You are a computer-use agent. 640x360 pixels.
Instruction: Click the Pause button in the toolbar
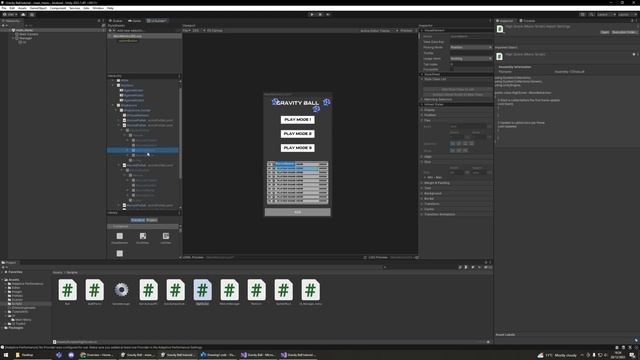[320, 14]
